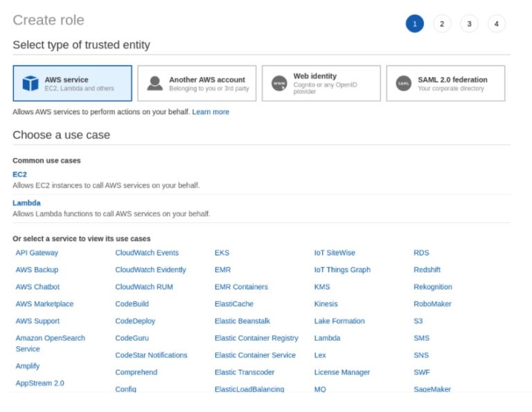
Task: Open AWS Chatbot service
Action: 37,287
